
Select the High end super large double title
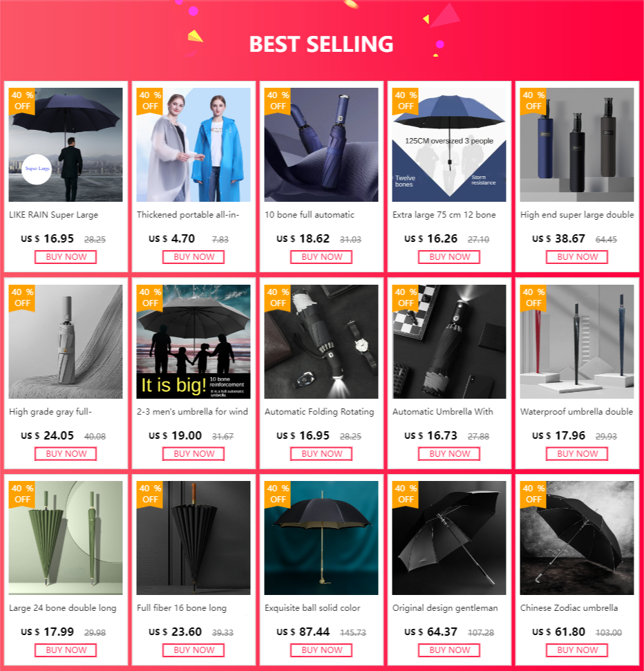[577, 215]
